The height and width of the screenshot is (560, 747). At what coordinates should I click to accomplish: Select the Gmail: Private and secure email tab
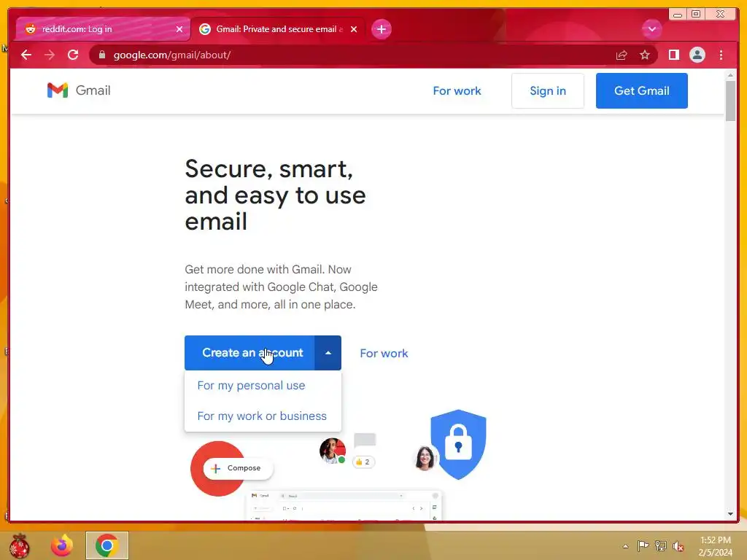(278, 29)
